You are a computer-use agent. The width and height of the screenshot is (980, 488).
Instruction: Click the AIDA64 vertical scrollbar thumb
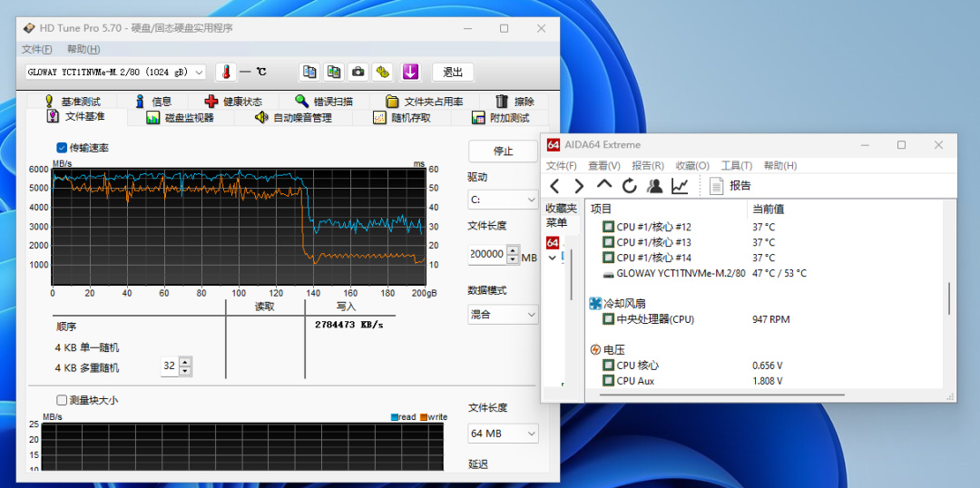click(949, 298)
